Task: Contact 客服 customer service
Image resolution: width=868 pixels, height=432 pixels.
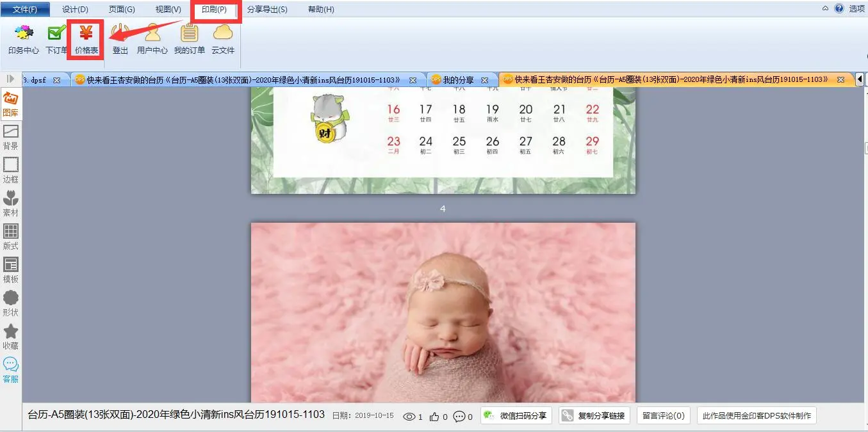Action: (x=11, y=371)
